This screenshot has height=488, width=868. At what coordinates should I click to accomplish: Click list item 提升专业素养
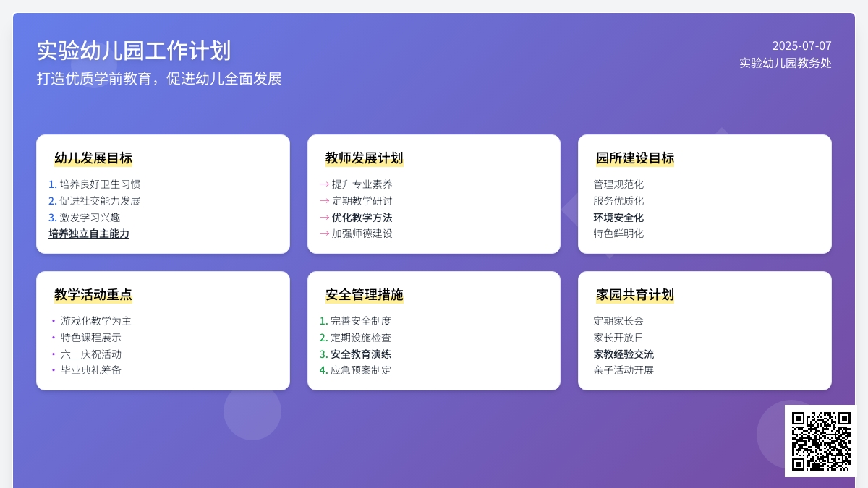pos(362,184)
